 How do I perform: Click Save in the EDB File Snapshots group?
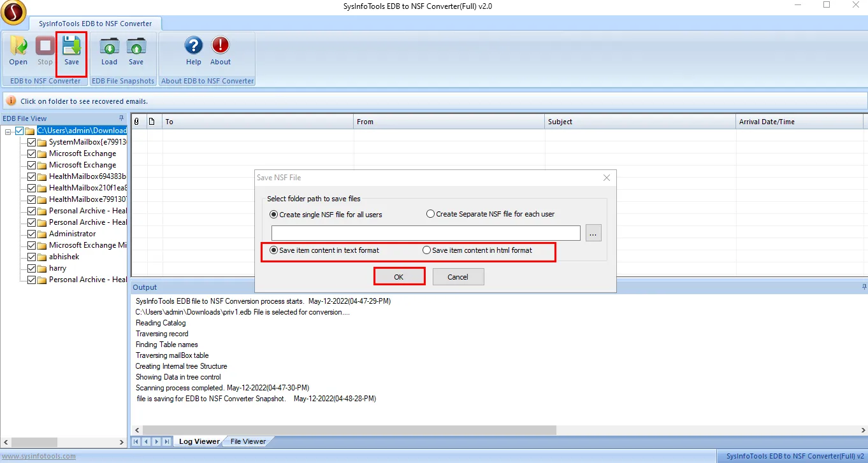[136, 51]
